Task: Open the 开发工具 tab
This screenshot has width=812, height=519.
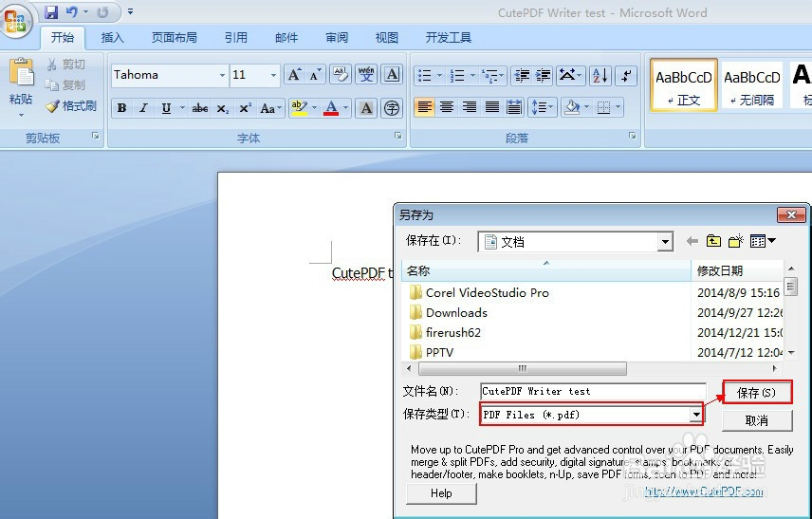Action: [x=449, y=37]
